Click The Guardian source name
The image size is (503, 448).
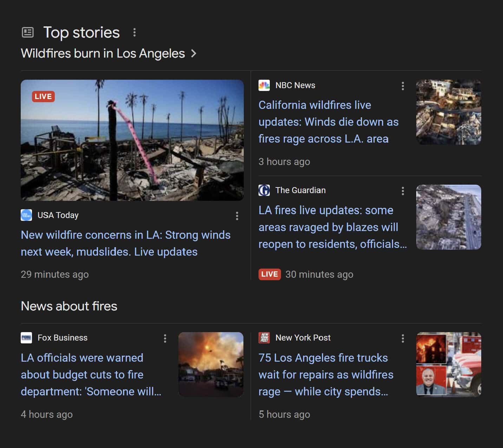pyautogui.click(x=300, y=190)
